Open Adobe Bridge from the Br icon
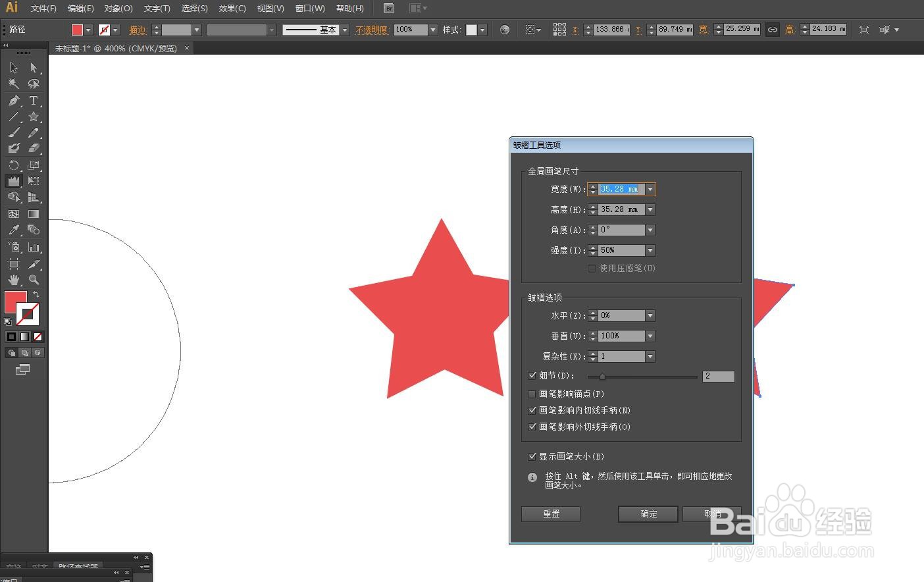 pos(389,9)
